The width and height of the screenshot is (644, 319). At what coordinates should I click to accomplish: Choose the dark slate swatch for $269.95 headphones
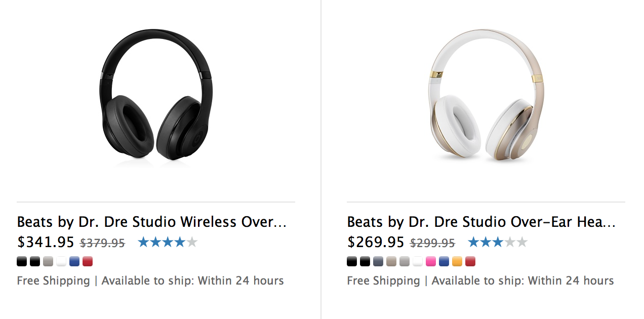(x=378, y=262)
